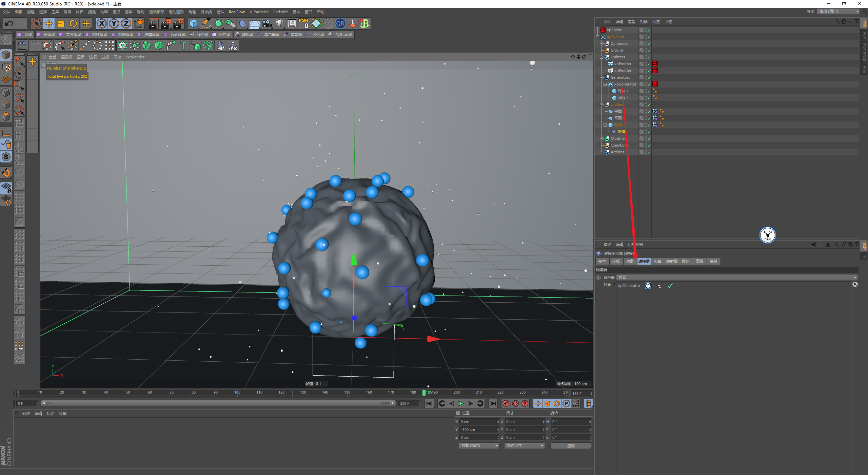Click the cube primitive object icon
Image resolution: width=868 pixels, height=475 pixels.
click(194, 23)
